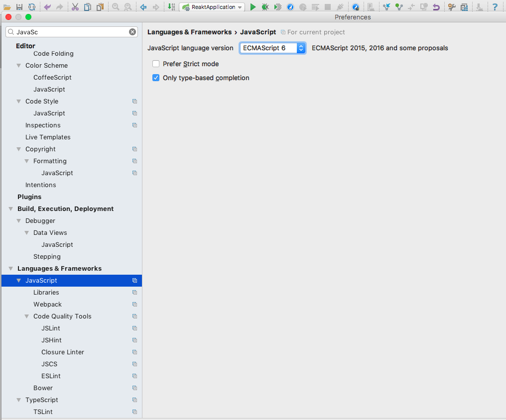Click the Run with Coverage icon

click(x=277, y=7)
